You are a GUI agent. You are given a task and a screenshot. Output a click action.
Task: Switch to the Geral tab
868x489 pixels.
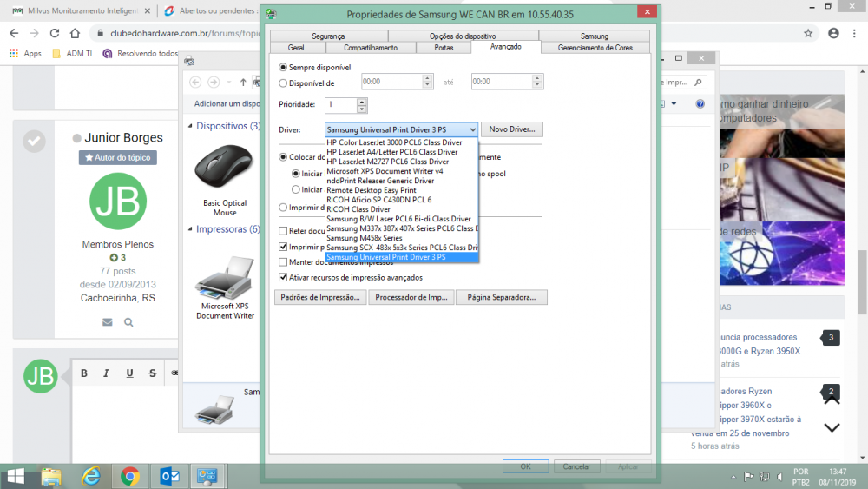tap(296, 48)
